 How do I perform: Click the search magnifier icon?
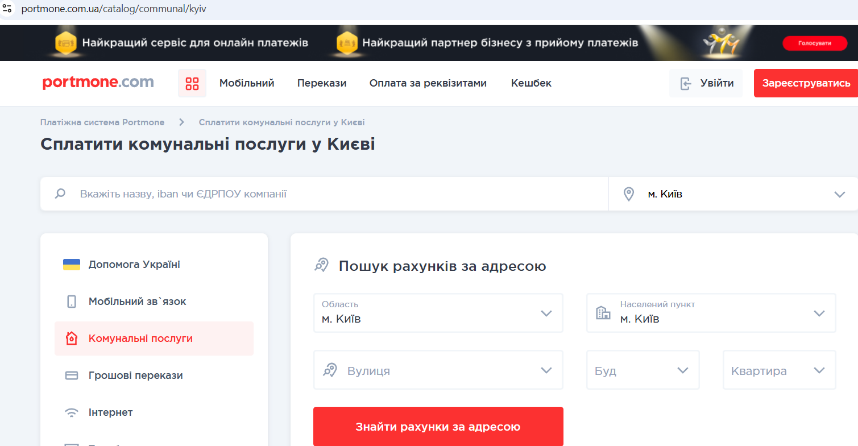[60, 194]
